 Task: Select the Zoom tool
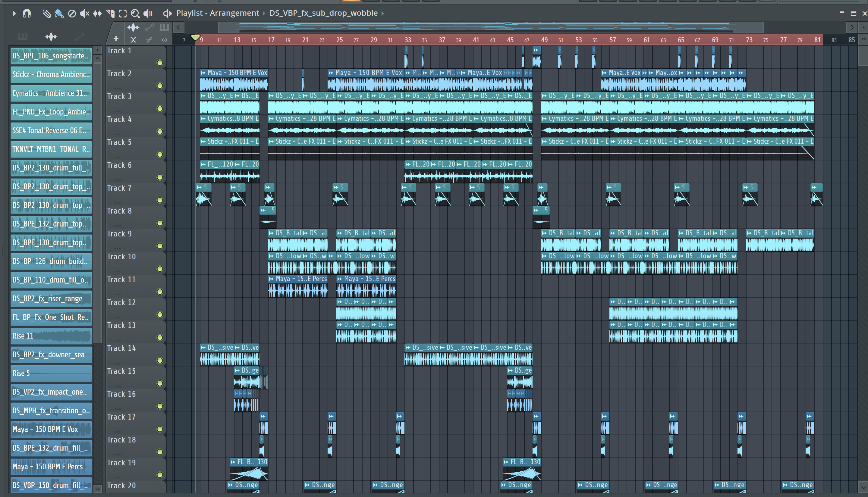pos(135,14)
